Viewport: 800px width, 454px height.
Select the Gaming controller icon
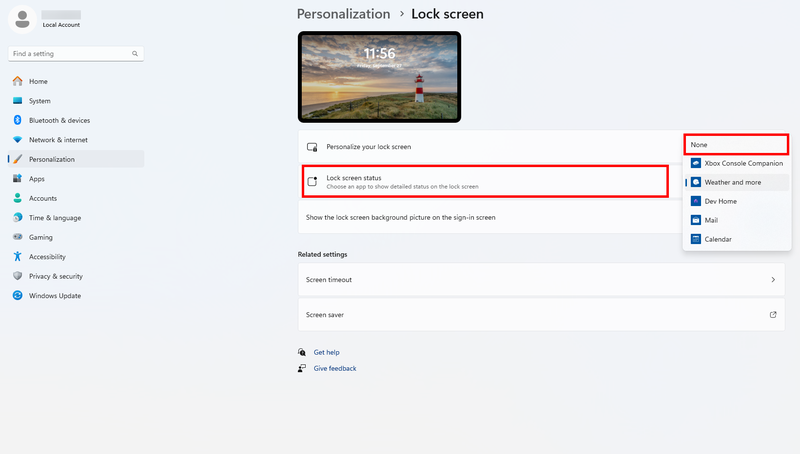click(x=17, y=237)
